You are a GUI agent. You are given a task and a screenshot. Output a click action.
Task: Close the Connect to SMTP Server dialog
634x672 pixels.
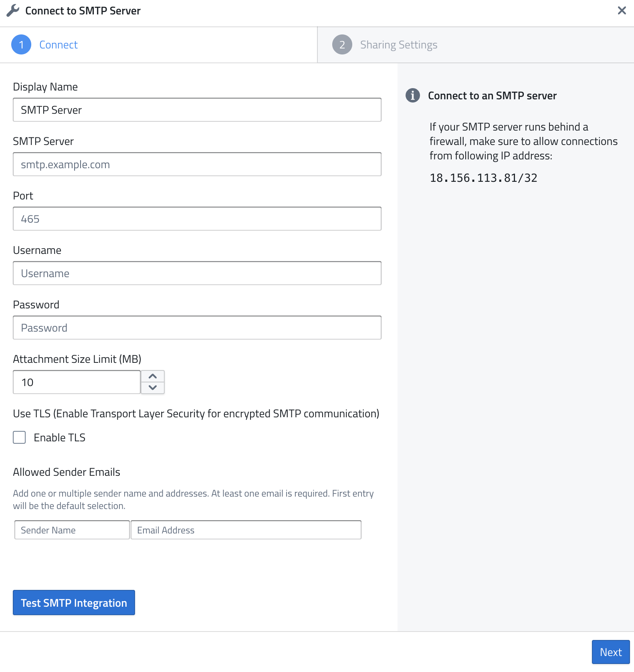622,11
